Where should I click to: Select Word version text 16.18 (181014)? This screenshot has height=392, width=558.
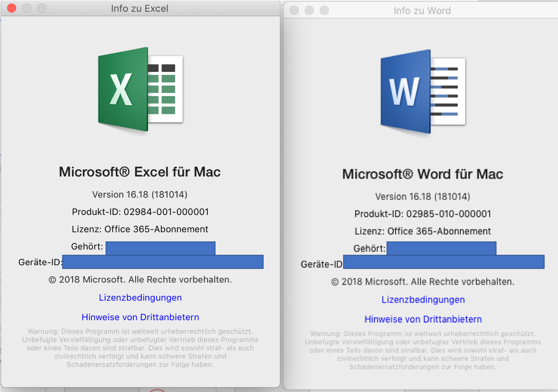(x=423, y=197)
